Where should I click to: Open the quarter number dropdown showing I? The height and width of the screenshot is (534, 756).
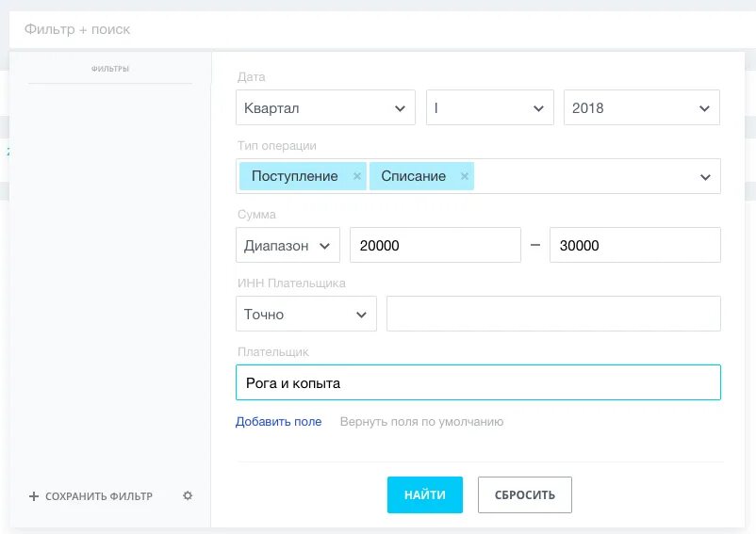[490, 107]
